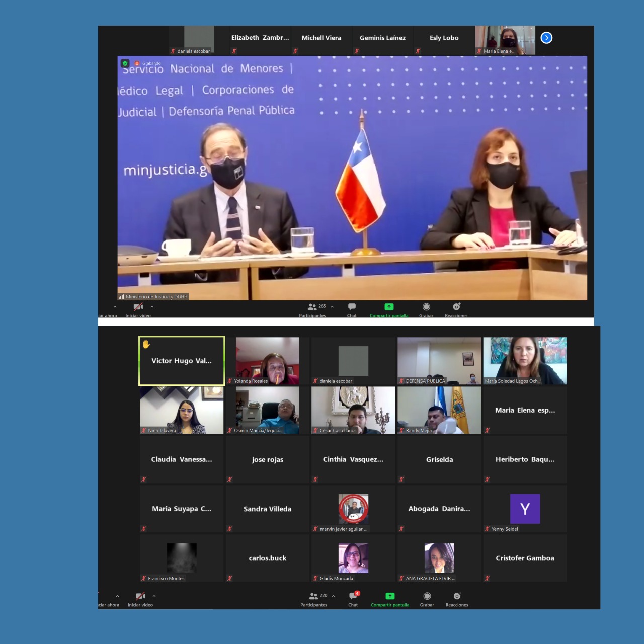Viewport: 644px width, 644px height.
Task: Click green encryption shield icon on shared video
Action: [125, 63]
